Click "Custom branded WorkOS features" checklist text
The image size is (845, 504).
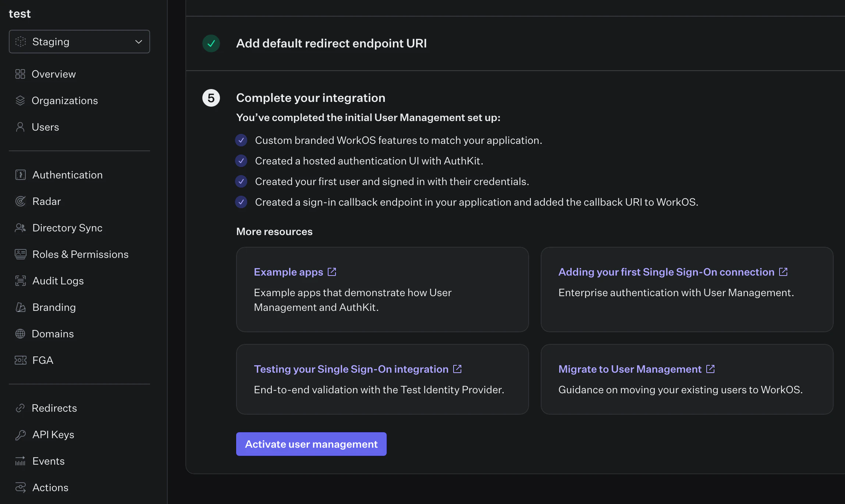398,140
